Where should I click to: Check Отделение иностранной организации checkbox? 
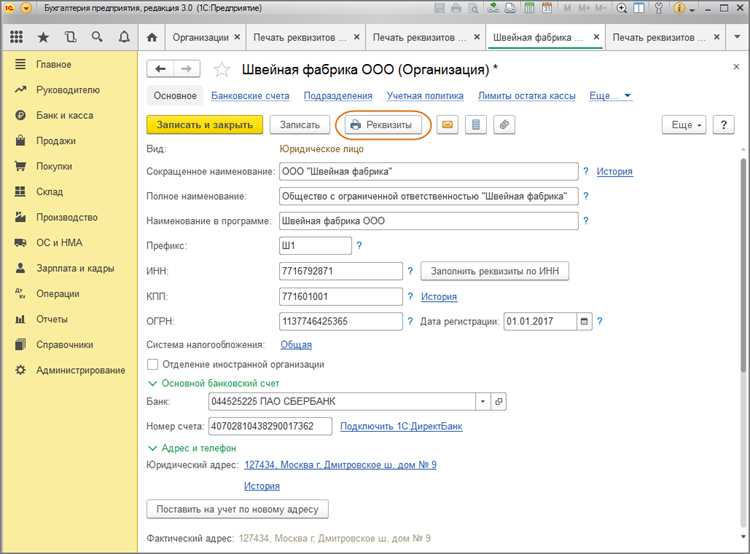(153, 365)
